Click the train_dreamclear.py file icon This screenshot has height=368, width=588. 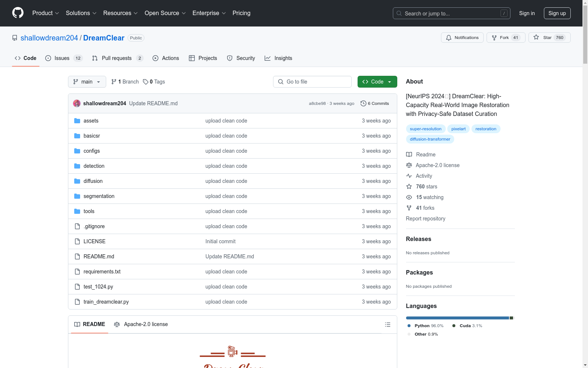[77, 302]
